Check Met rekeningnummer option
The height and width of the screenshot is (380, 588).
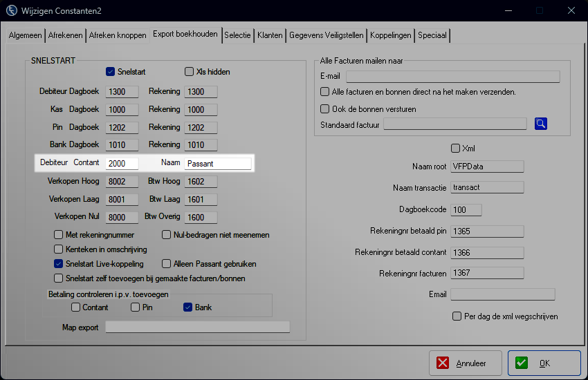[59, 235]
